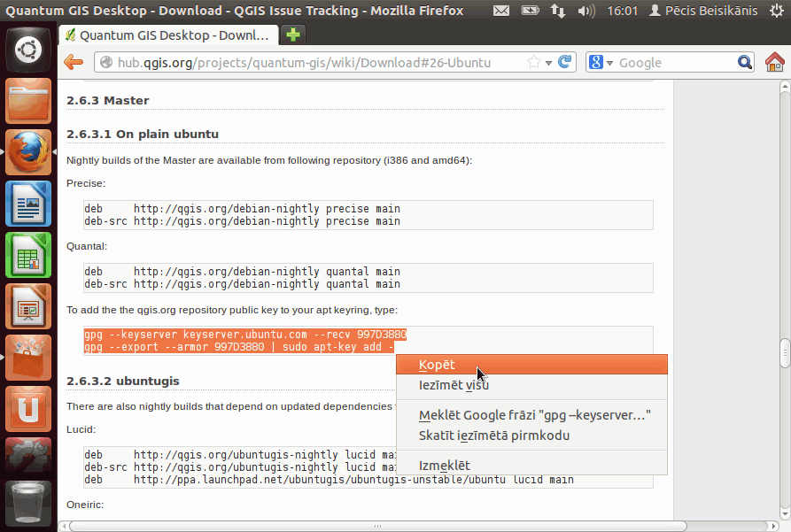Viewport: 791px width, 532px height.
Task: Click the Quantal: label text
Action: coord(87,247)
